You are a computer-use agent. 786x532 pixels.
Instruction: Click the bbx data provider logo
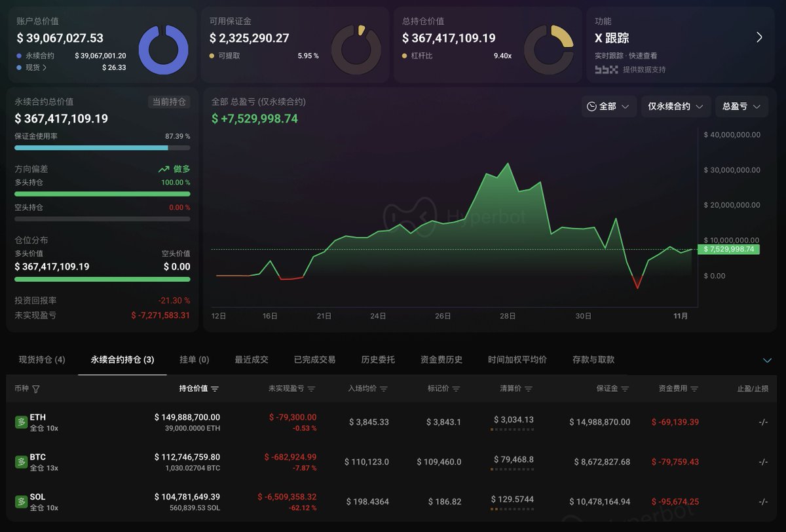click(606, 69)
